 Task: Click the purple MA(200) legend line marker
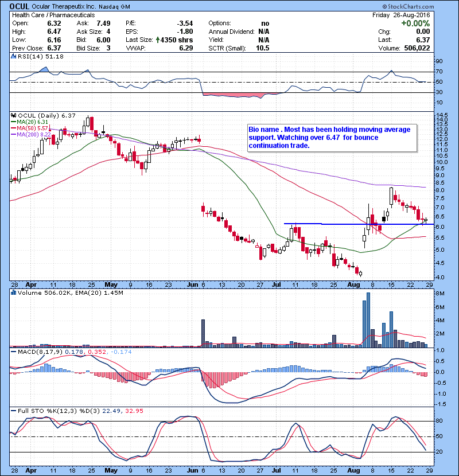13,134
